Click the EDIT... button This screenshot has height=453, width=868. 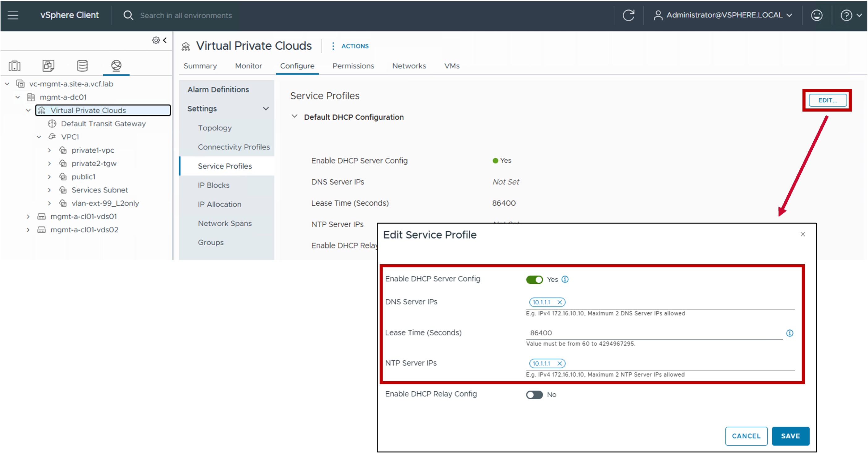tap(828, 100)
